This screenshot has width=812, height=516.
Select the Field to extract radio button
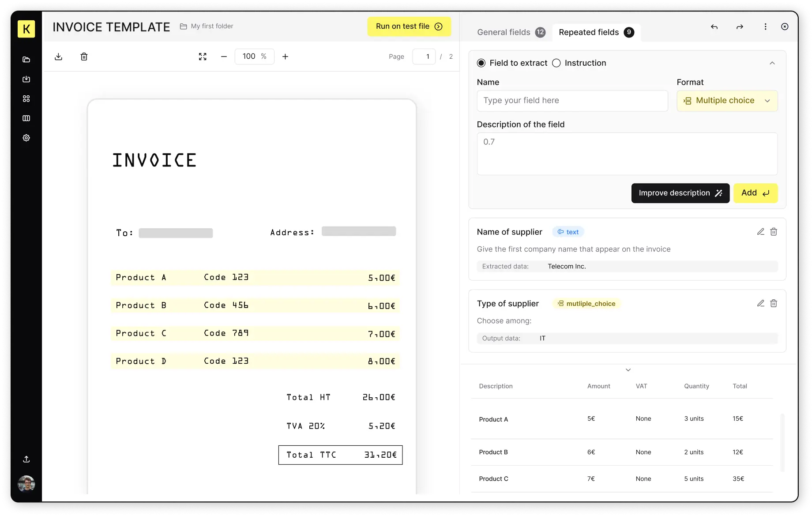point(481,63)
